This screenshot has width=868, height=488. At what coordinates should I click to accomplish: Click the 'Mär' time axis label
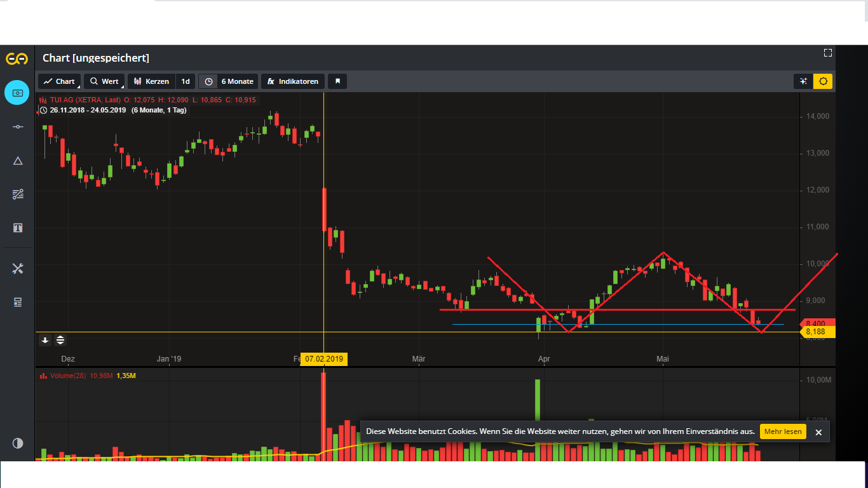[x=418, y=359]
